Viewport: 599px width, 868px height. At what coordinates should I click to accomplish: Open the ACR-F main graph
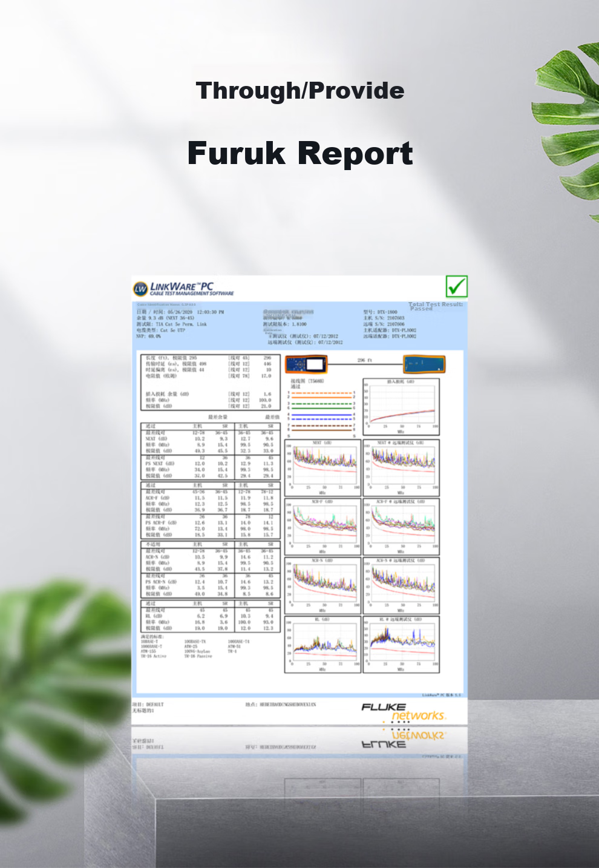pyautogui.click(x=322, y=526)
